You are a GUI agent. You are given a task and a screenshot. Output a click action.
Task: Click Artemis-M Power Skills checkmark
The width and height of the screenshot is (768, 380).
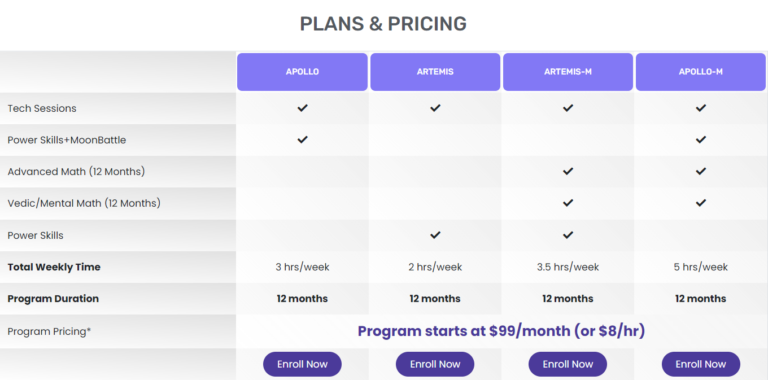tap(568, 235)
